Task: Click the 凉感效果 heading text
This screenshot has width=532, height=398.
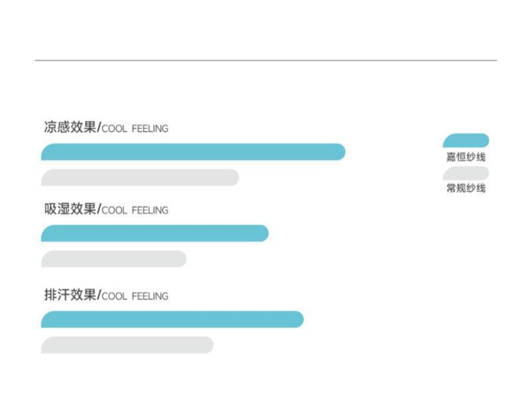Action: click(70, 127)
